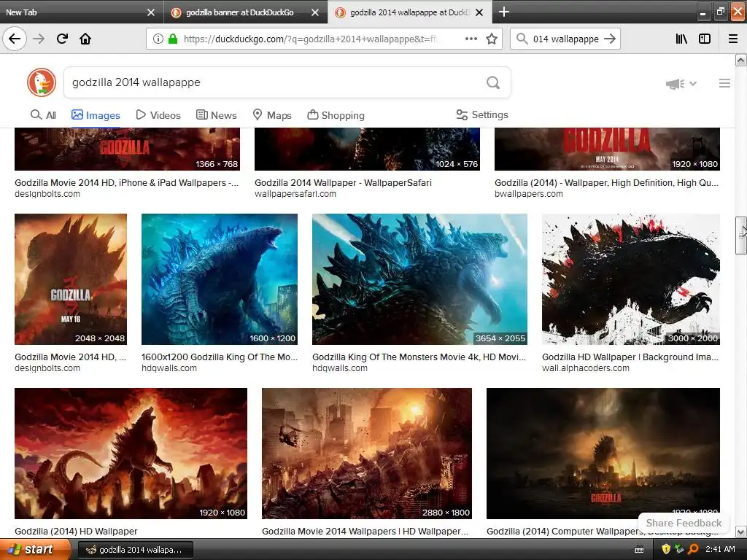
Task: Open page actions three-dot menu
Action: click(x=471, y=39)
